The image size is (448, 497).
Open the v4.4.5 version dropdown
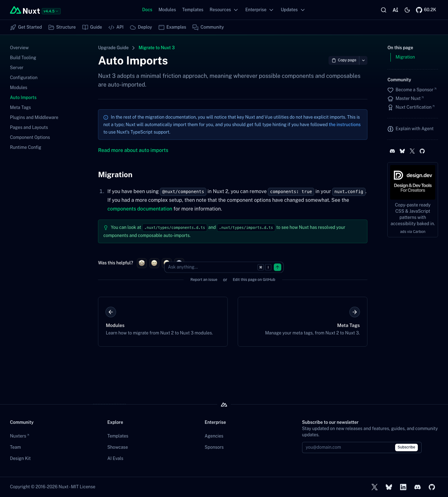[x=51, y=11]
